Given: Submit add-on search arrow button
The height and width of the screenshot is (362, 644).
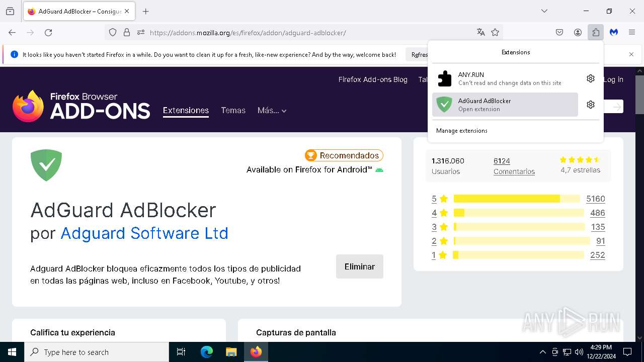Looking at the screenshot, I should pyautogui.click(x=617, y=107).
